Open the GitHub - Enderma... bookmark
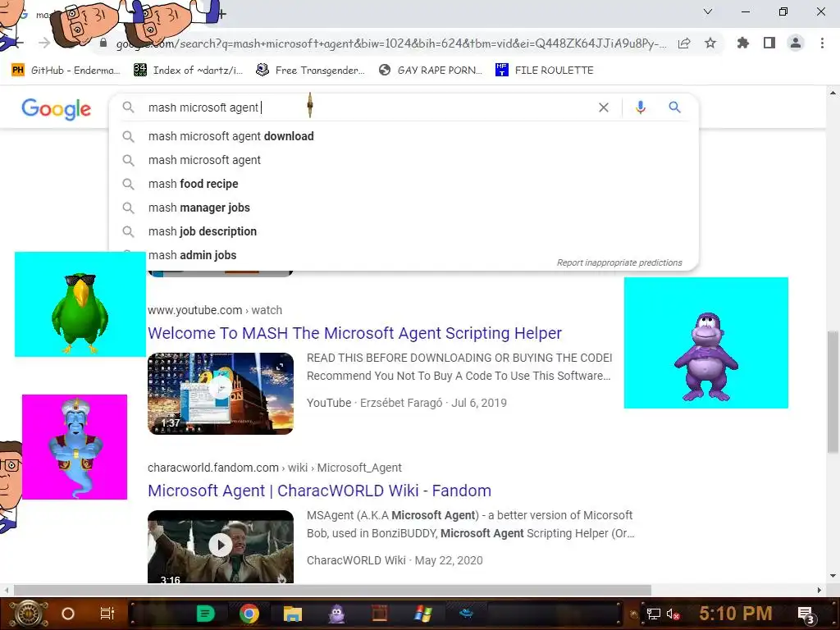Image resolution: width=840 pixels, height=630 pixels. coord(66,71)
